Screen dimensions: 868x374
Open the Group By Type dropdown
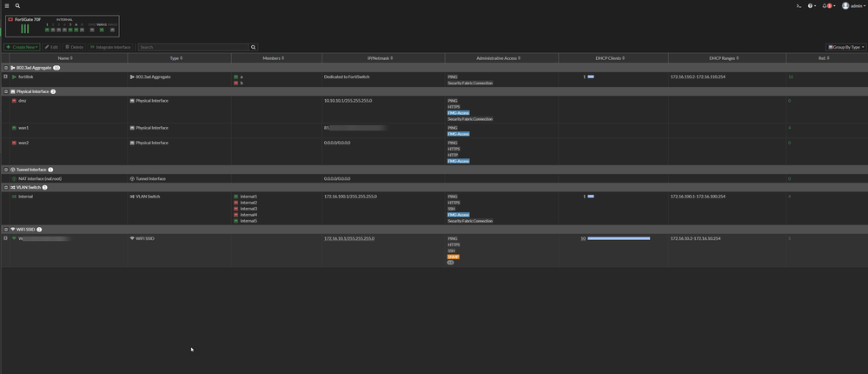[846, 47]
